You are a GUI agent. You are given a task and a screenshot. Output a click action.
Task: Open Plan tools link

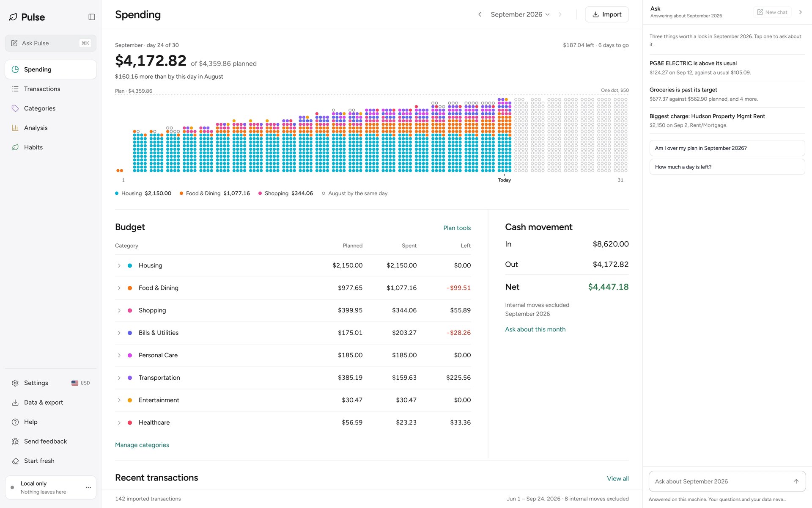457,228
